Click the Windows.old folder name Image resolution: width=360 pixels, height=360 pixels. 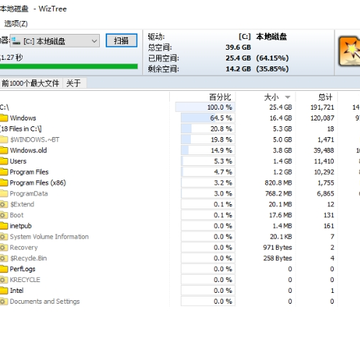28,150
